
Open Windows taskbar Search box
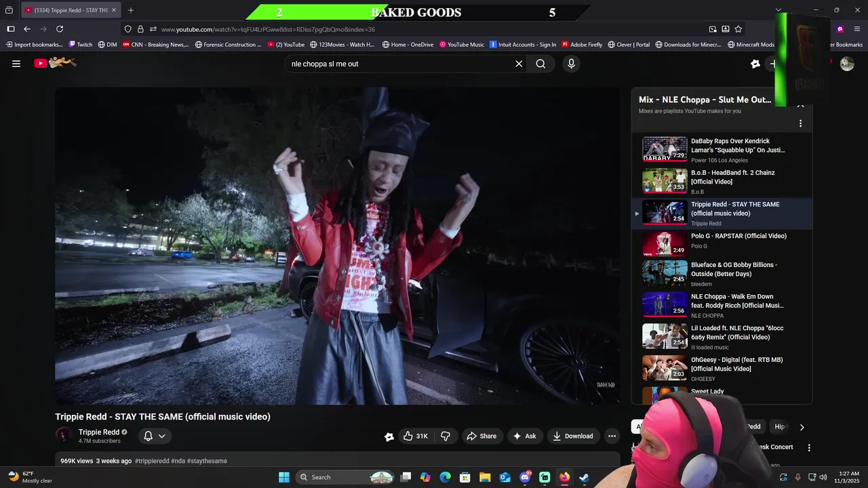tap(347, 477)
